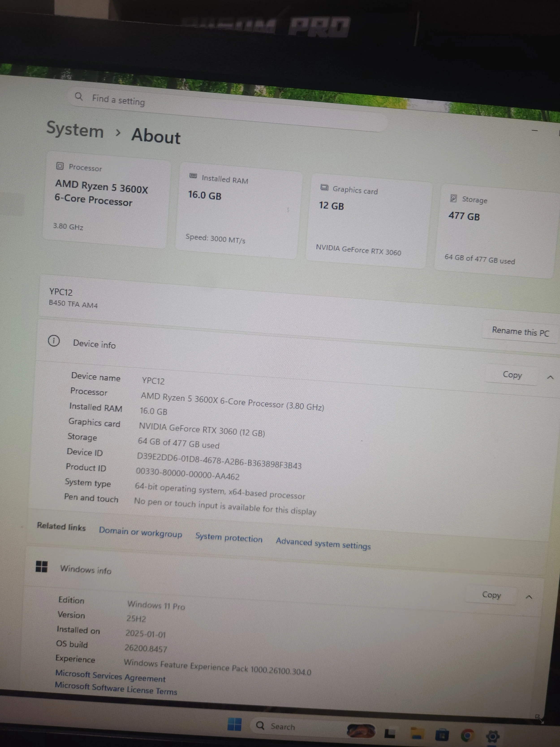Click the OS build value 26200.8457
This screenshot has height=747, width=560.
(x=146, y=648)
